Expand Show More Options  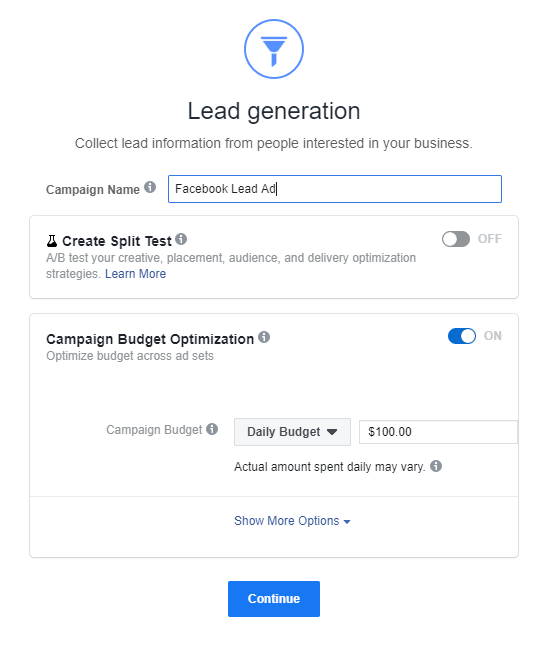292,521
